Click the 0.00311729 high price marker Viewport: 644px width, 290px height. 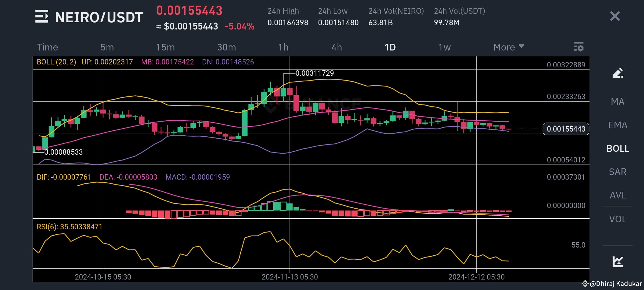point(314,73)
